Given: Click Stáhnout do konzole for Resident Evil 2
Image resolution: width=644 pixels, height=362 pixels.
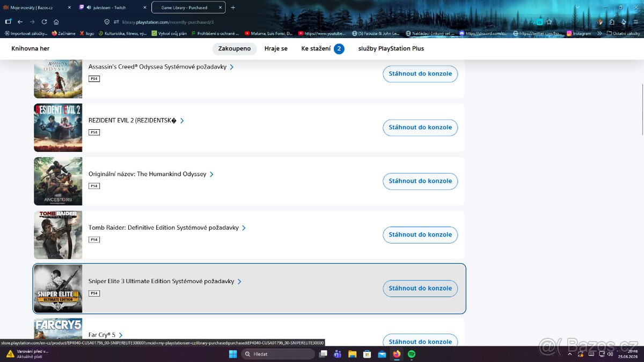Looking at the screenshot, I should coord(420,127).
